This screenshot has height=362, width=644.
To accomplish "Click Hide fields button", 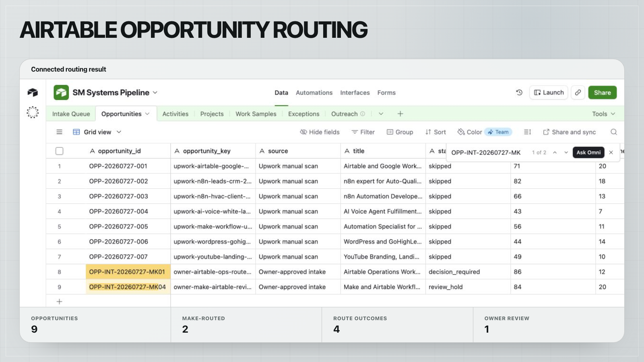I will pos(320,132).
